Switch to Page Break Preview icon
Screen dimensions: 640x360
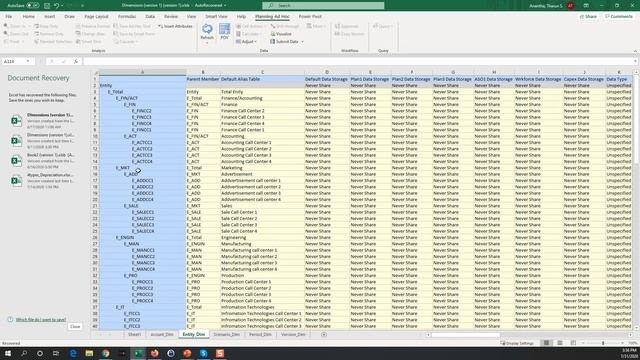coord(573,343)
